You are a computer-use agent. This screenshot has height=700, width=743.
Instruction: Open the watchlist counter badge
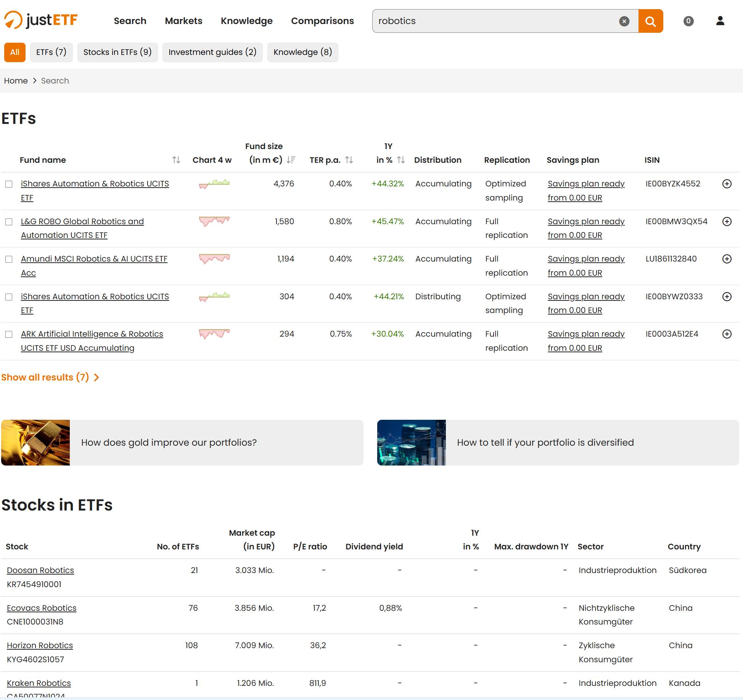point(688,21)
